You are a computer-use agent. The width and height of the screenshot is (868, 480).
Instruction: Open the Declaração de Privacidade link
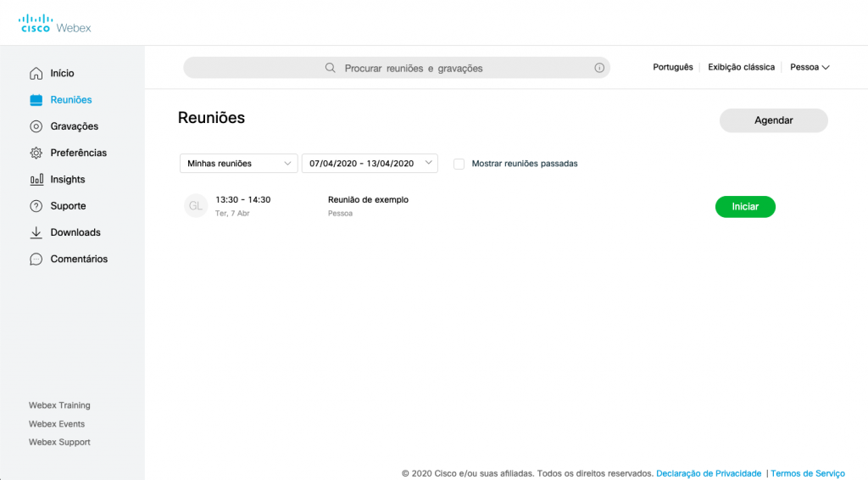click(x=708, y=473)
